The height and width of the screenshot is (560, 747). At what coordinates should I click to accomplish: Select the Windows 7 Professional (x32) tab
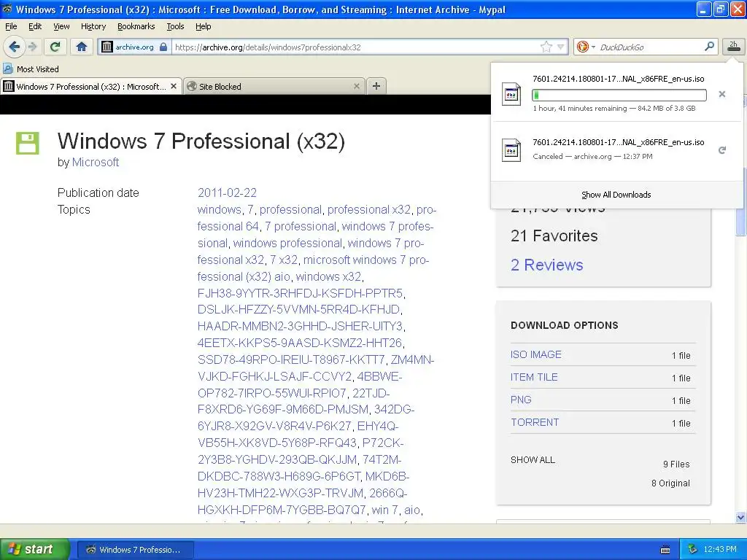pos(90,86)
